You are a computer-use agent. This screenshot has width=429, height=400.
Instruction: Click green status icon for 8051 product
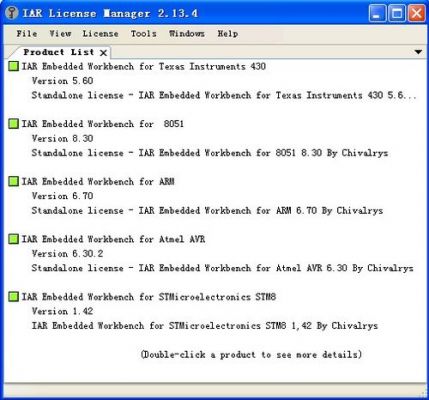[x=13, y=124]
